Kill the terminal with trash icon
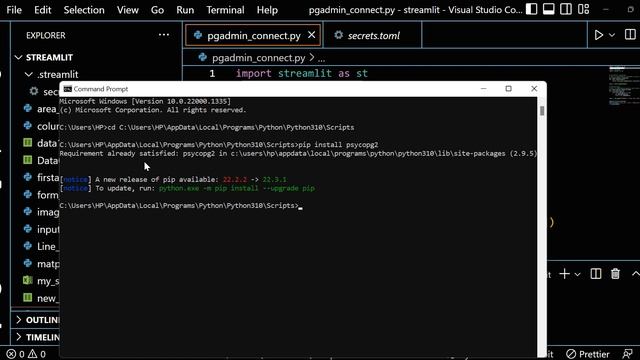This screenshot has height=360, width=640. [615, 274]
